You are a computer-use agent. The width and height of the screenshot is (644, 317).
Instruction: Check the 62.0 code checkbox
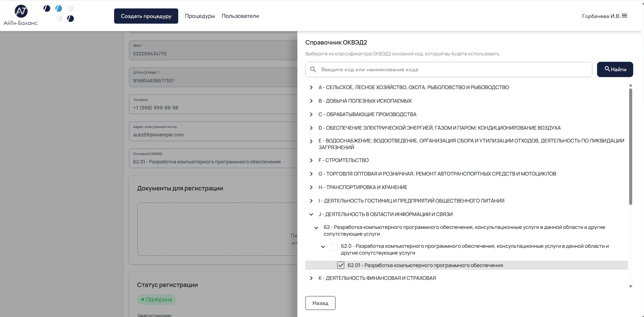tap(334, 247)
